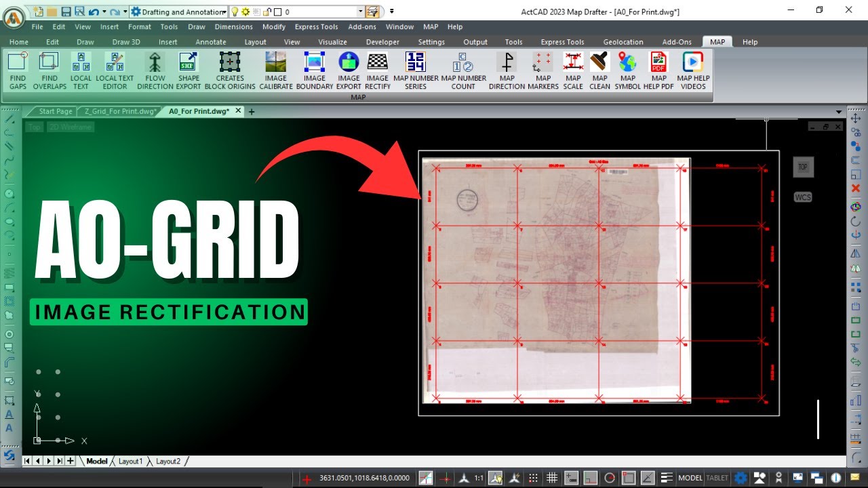Viewport: 868px width, 488px height.
Task: Click the Map Number Count tool
Action: (463, 70)
